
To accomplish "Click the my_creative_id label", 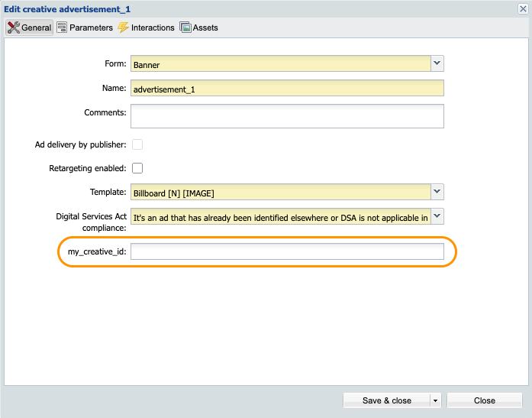I will pyautogui.click(x=97, y=251).
